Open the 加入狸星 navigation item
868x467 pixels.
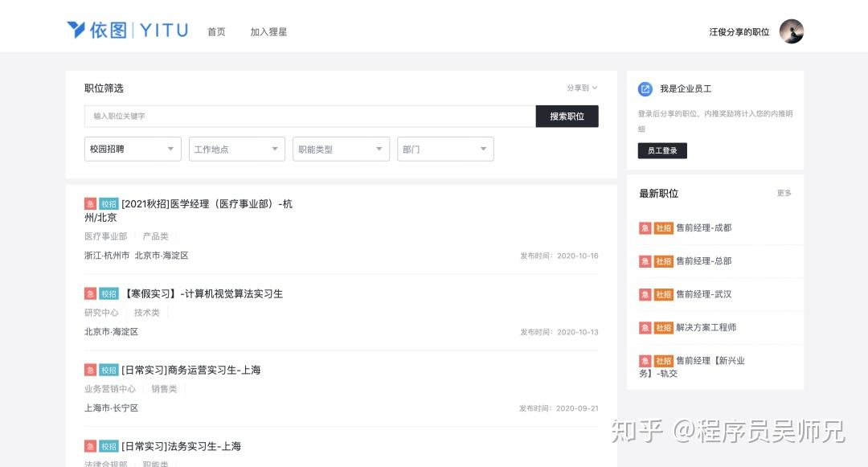coord(268,32)
